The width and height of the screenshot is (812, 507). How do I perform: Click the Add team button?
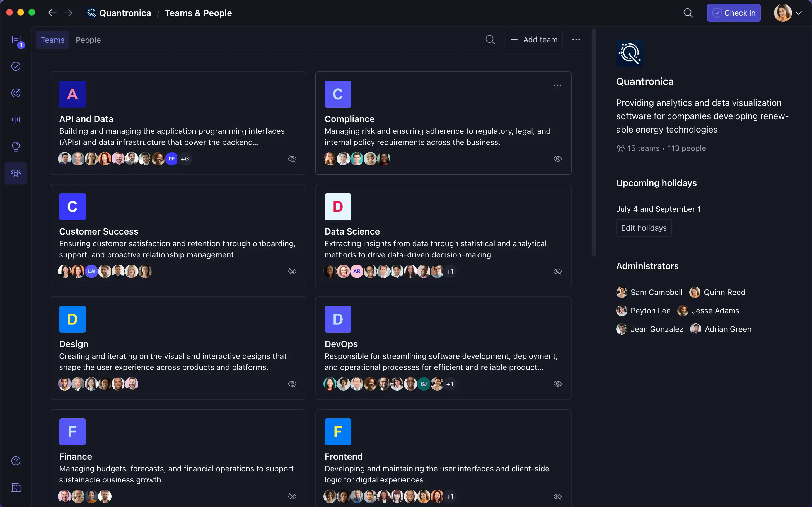click(533, 40)
